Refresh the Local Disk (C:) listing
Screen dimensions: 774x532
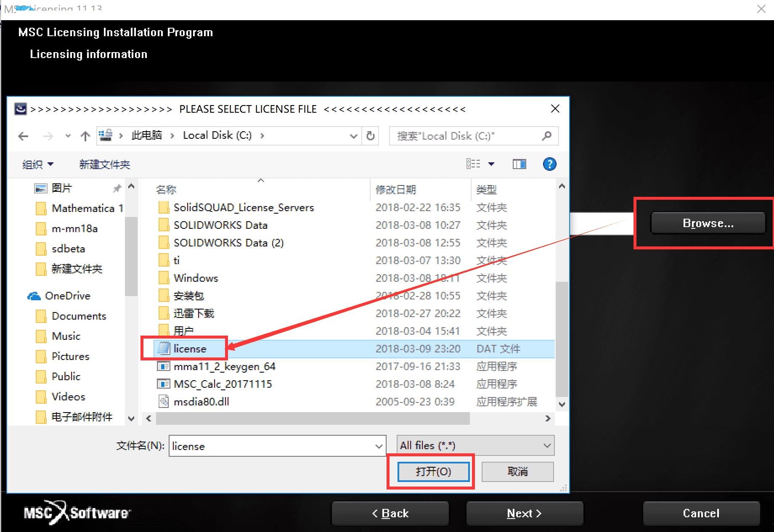pyautogui.click(x=370, y=136)
